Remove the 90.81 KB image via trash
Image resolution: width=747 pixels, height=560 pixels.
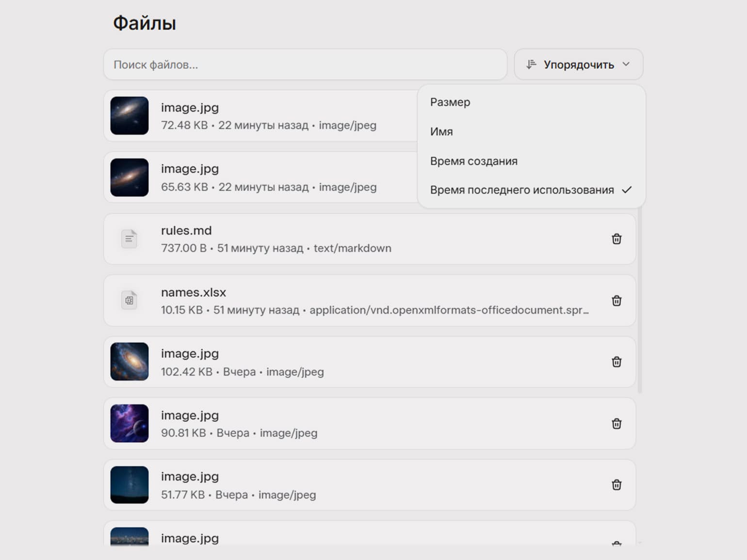click(617, 424)
